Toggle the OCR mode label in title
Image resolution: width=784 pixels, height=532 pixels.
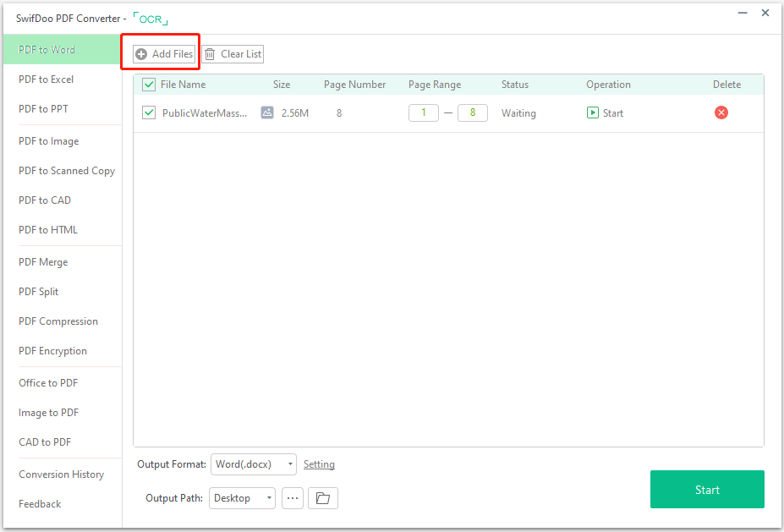151,19
